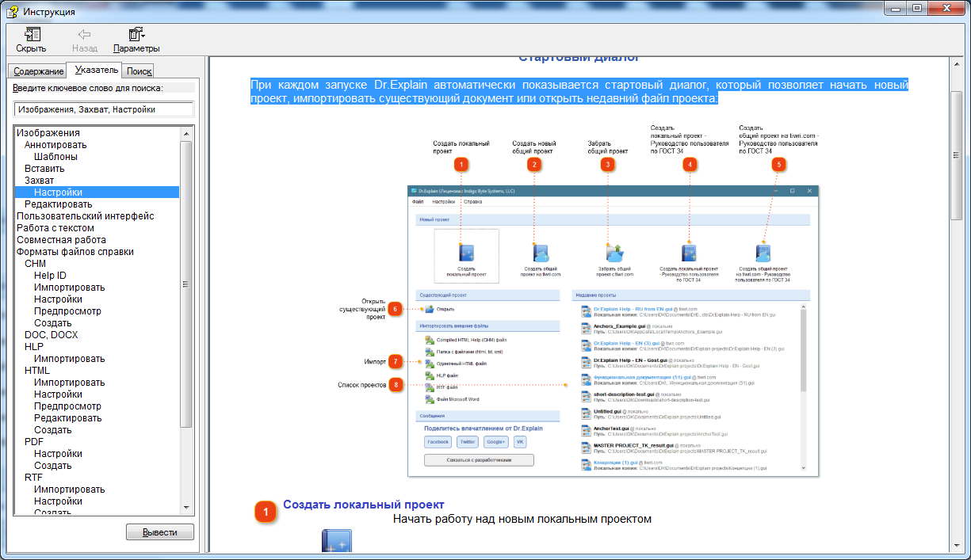Click content pane scrollbar up arrow
Image resolution: width=971 pixels, height=560 pixels.
coord(956,63)
